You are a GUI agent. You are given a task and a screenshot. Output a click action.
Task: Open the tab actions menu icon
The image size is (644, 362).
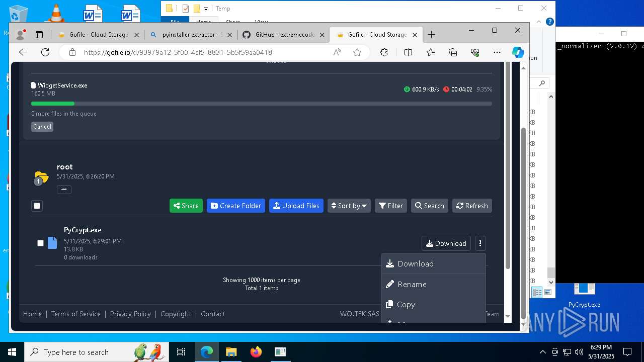39,35
